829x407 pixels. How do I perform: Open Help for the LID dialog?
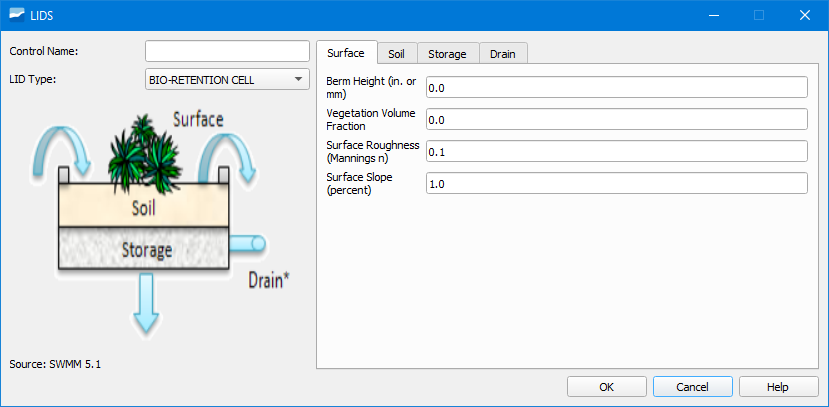point(778,386)
